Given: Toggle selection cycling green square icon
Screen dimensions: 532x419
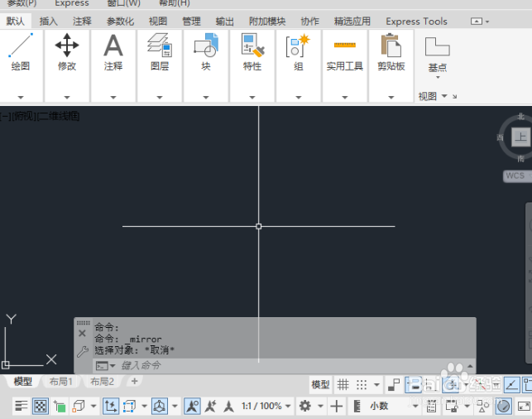Looking at the screenshot, I should [60, 406].
